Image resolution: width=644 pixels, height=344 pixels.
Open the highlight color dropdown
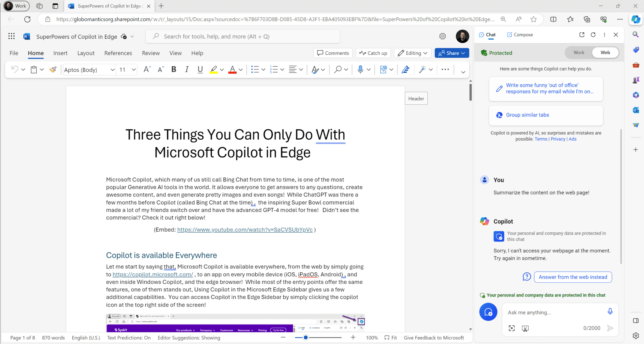pos(222,69)
